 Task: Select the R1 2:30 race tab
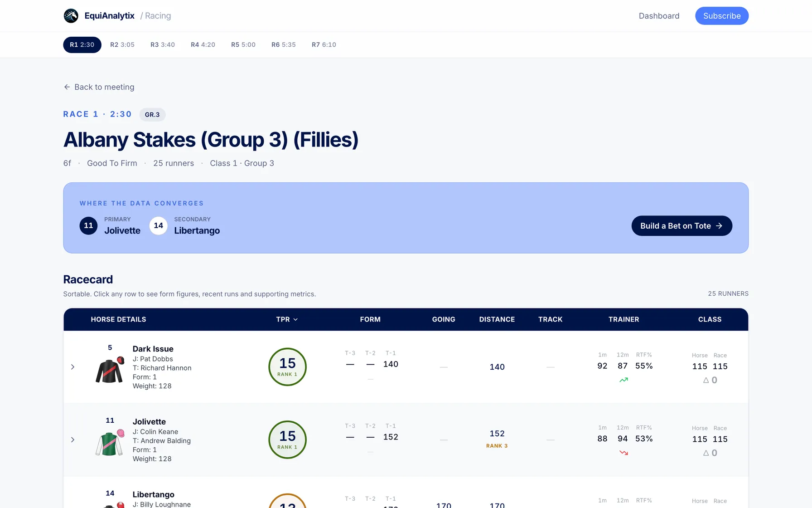(82, 44)
